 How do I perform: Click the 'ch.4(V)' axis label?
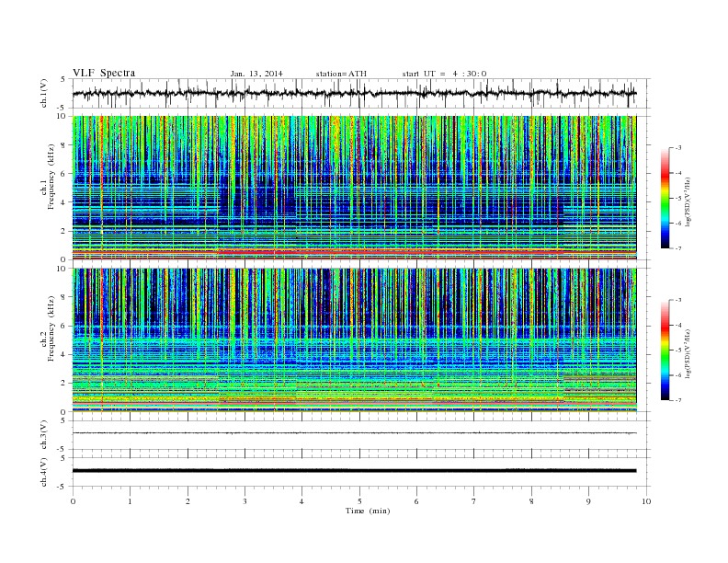tap(44, 472)
